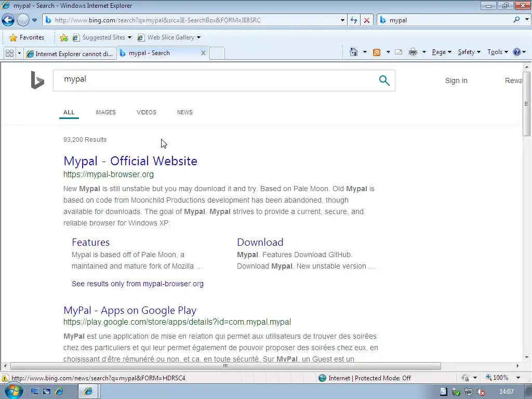
Task: Click the Add to Favorites Bar star icon
Action: [63, 37]
